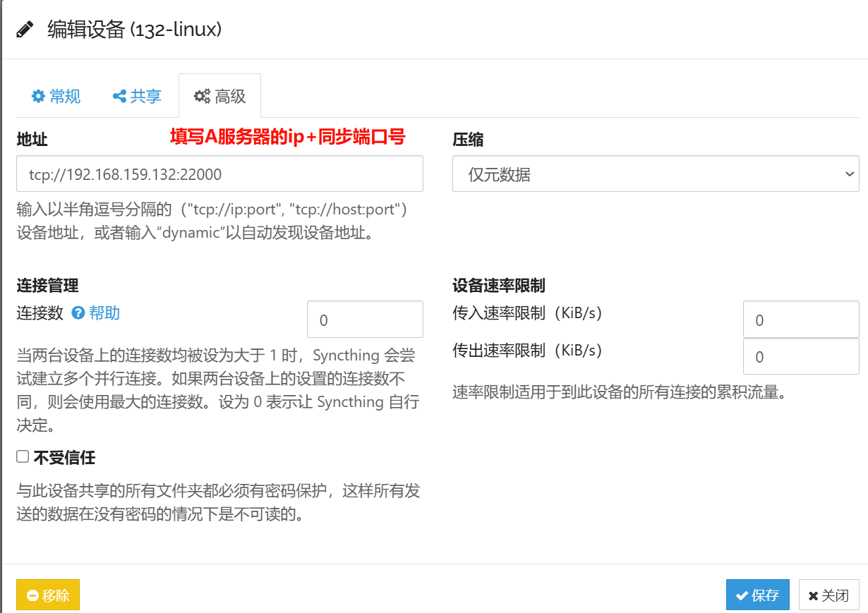Select the 高级 tab label
868x613 pixels.
229,97
